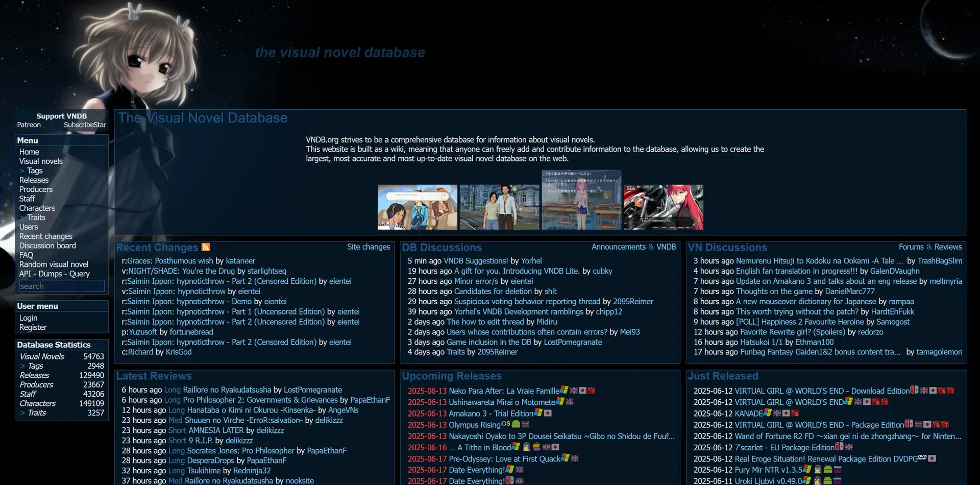Click Switch icon beside 7'scarlet EU Package Edition
The width and height of the screenshot is (980, 485).
(x=839, y=446)
